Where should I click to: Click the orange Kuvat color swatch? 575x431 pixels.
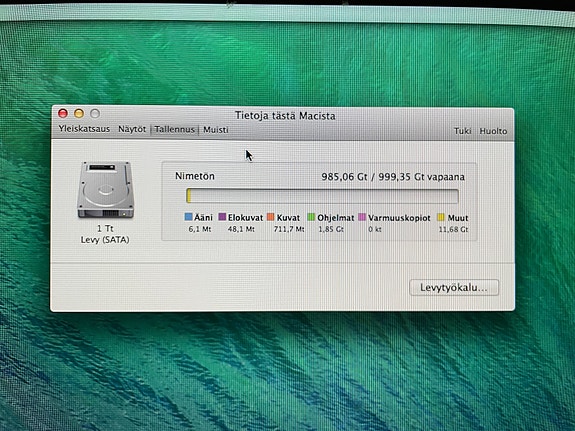pos(271,217)
